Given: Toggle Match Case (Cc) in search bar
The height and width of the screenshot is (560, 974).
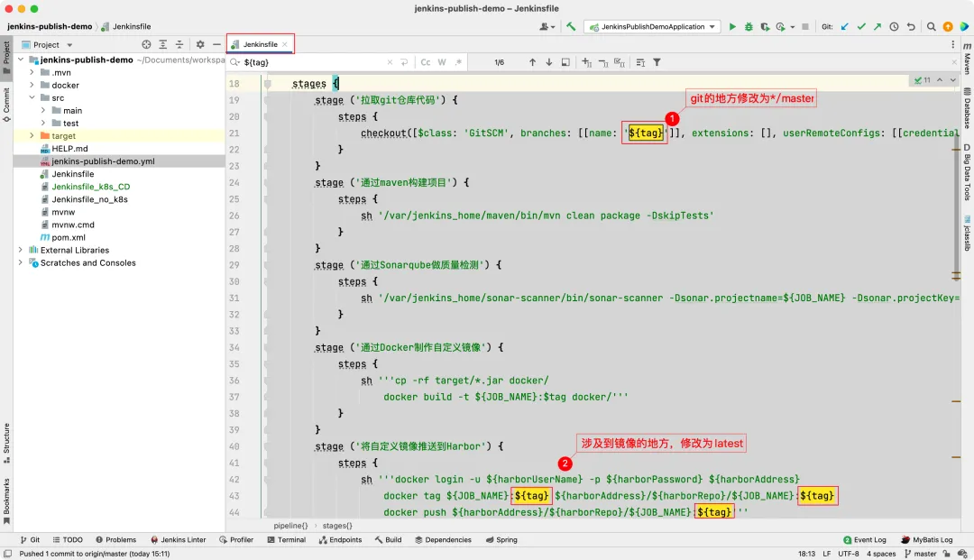Looking at the screenshot, I should click(426, 62).
